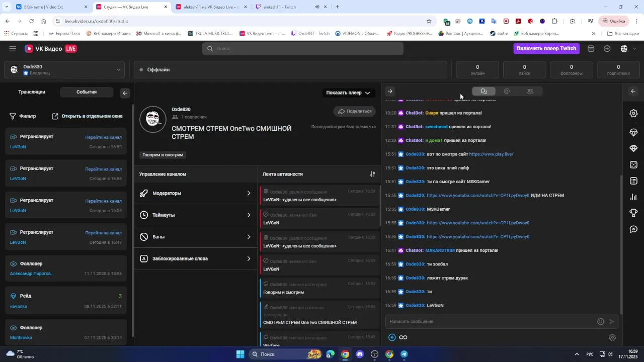This screenshot has width=644, height=362.
Task: Expand the Показать плеер chevron
Action: [x=367, y=93]
